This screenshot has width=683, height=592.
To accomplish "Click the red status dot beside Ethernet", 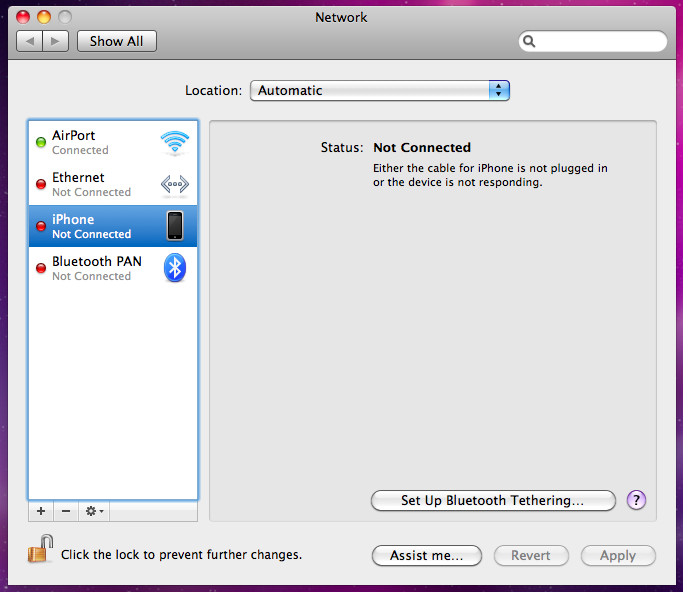I will [x=41, y=184].
